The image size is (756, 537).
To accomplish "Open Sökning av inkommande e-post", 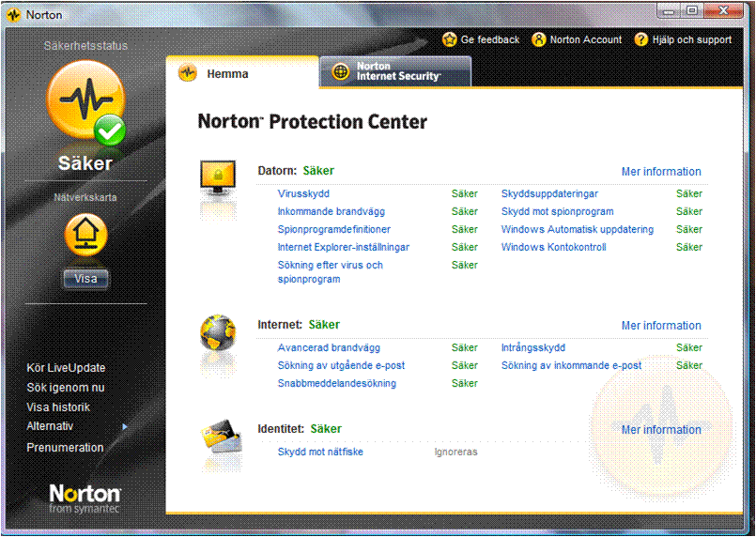I will [571, 365].
